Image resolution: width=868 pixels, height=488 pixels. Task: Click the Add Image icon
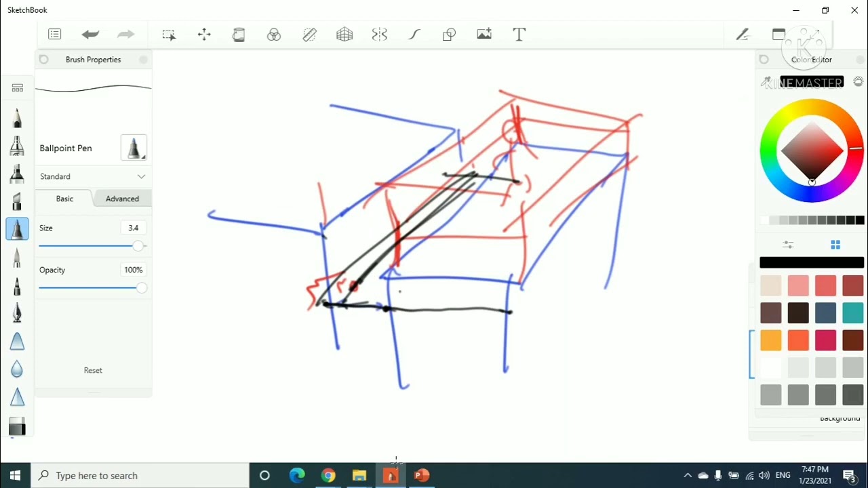pyautogui.click(x=484, y=34)
